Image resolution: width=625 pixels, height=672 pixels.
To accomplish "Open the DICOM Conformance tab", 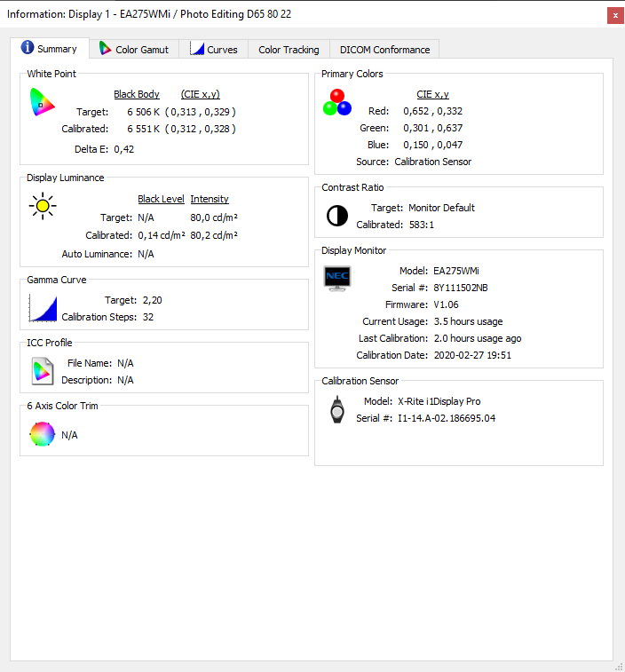I will (384, 50).
